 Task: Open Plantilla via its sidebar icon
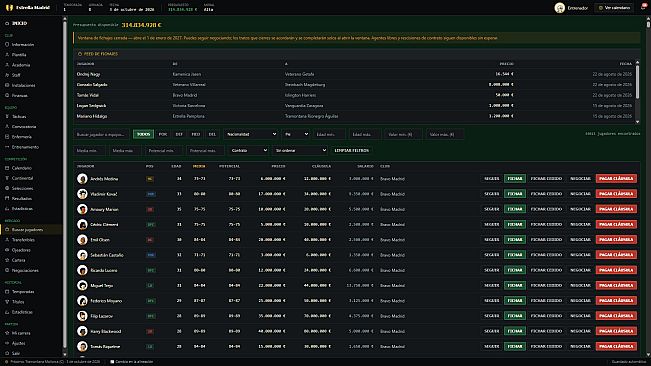(7, 55)
